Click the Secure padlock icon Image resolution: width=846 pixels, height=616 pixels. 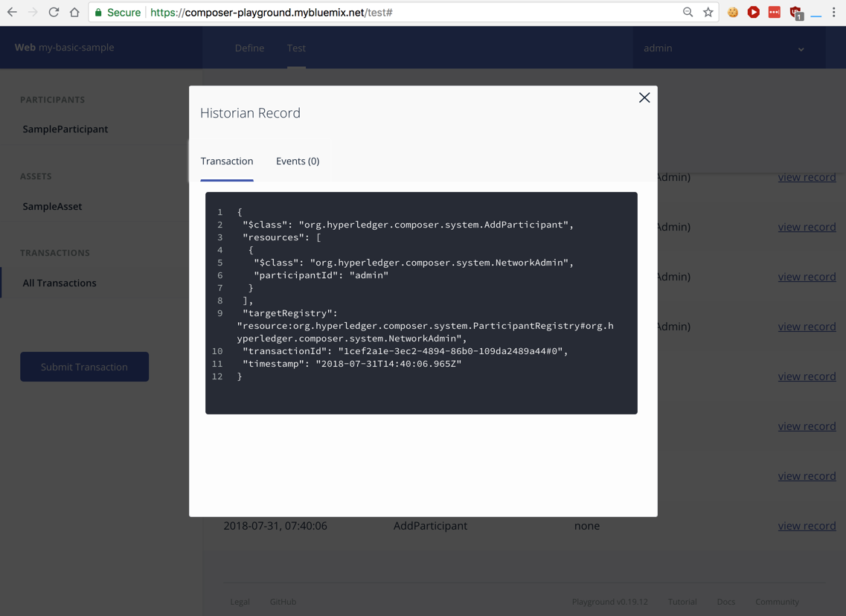point(98,12)
